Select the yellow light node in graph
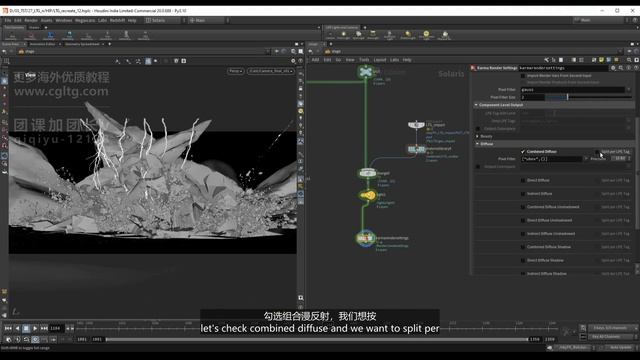The height and width of the screenshot is (360, 640). tap(367, 196)
